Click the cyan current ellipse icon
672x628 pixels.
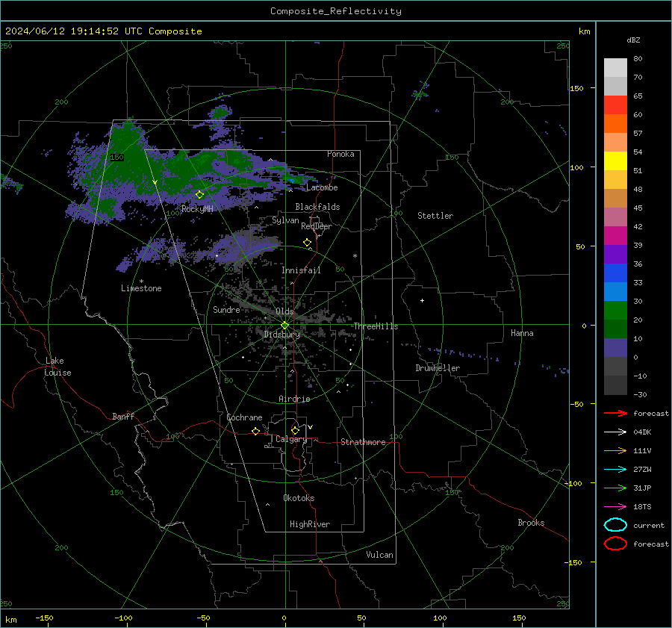(615, 525)
